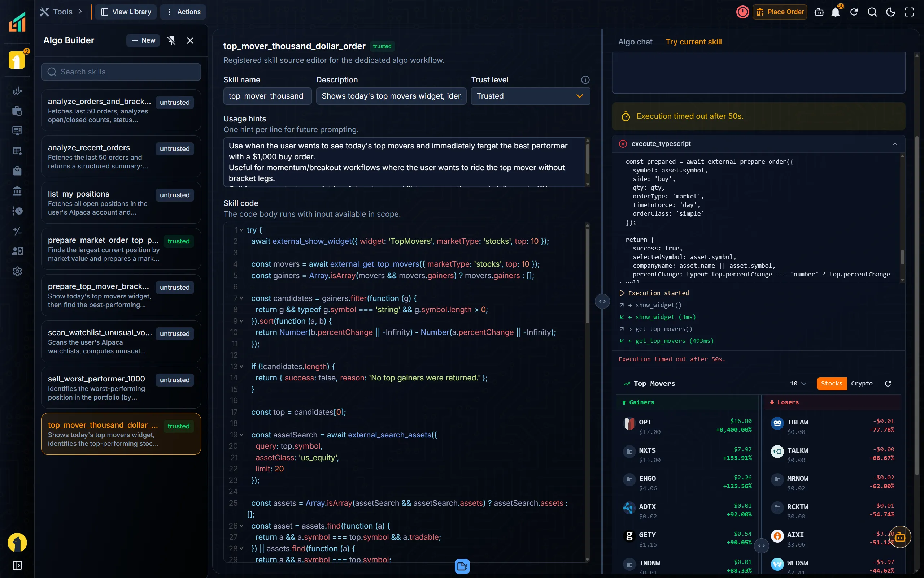The width and height of the screenshot is (924, 578).
Task: Click the usage hints scrollbar
Action: click(x=587, y=158)
